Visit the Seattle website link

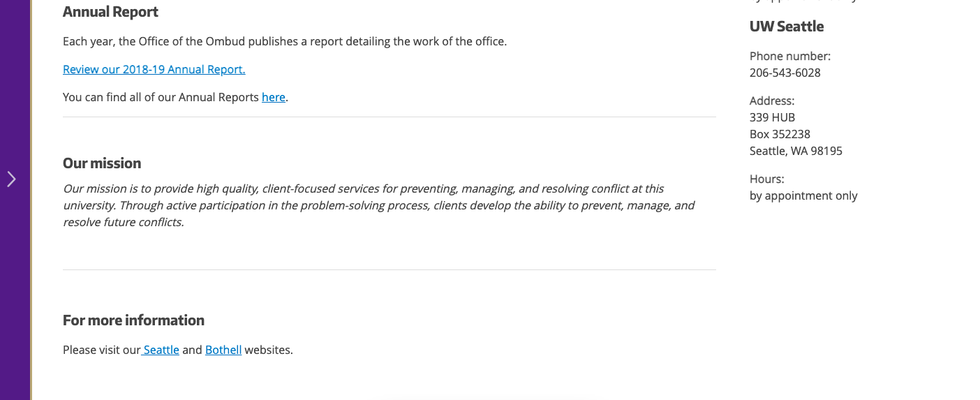point(161,350)
